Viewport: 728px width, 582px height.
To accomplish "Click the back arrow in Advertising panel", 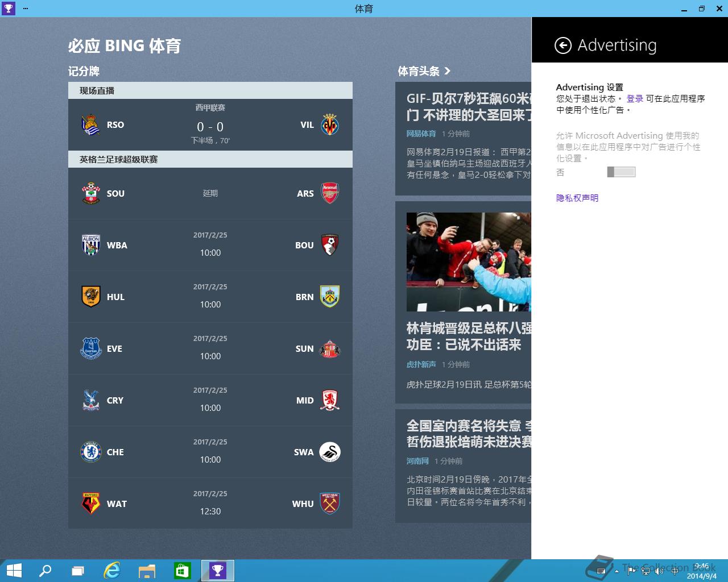I will [562, 45].
